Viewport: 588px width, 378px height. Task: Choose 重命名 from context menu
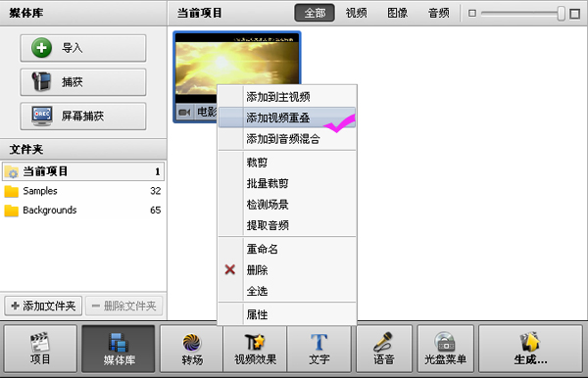(x=287, y=249)
